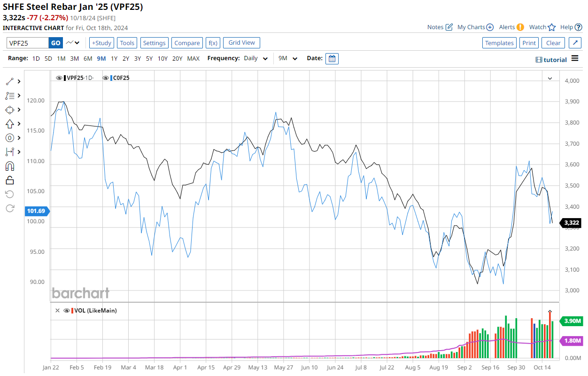Click the red VOL color swatch

(x=72, y=311)
